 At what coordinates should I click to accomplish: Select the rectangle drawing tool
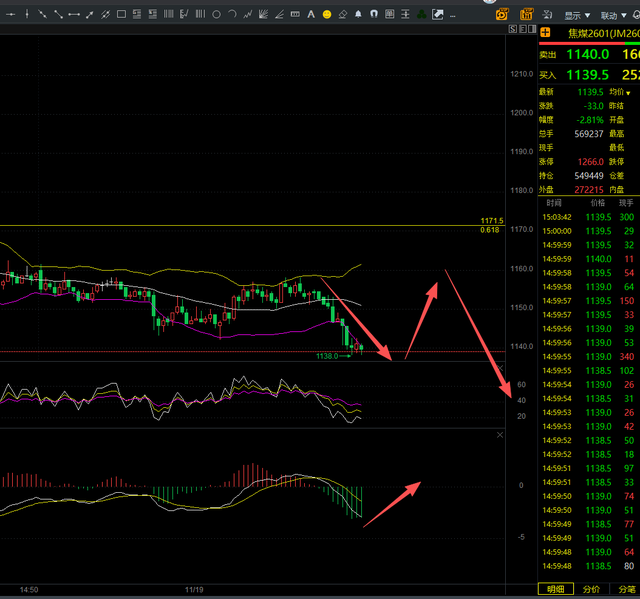tap(121, 15)
